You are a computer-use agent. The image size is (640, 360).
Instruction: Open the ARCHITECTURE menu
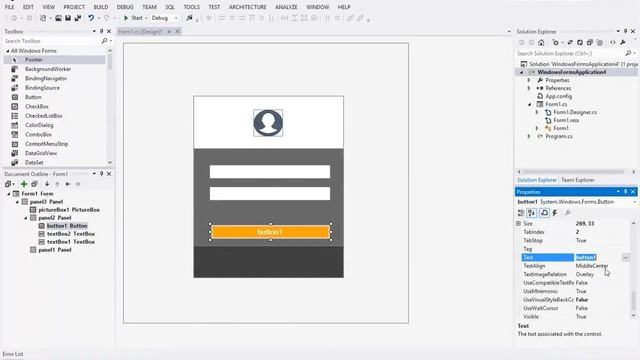[x=247, y=7]
